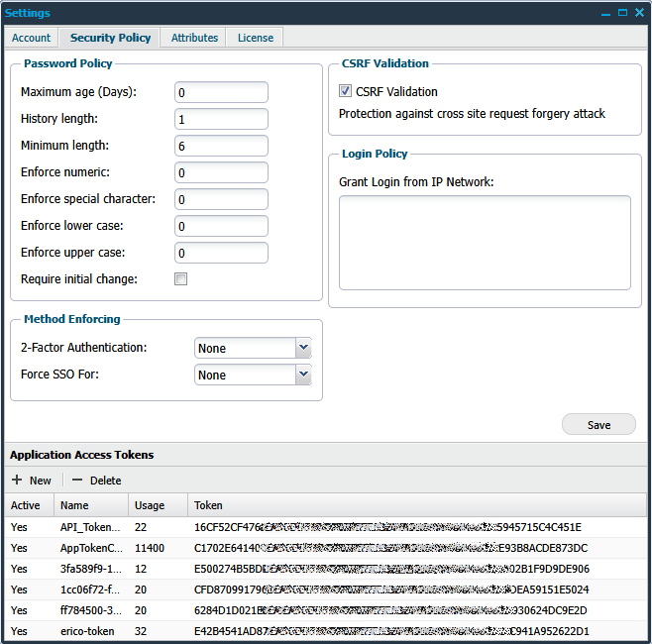Click the Minimum length field
652x644 pixels.
(221, 146)
